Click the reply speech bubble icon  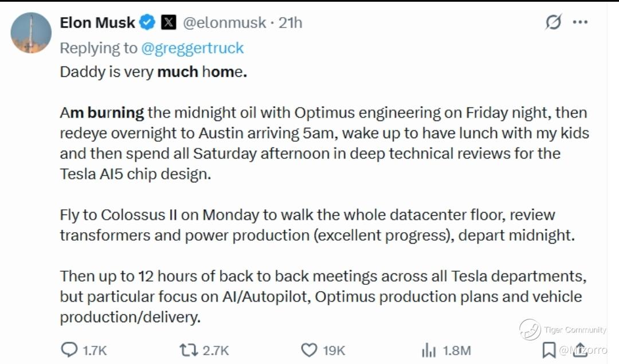click(69, 349)
